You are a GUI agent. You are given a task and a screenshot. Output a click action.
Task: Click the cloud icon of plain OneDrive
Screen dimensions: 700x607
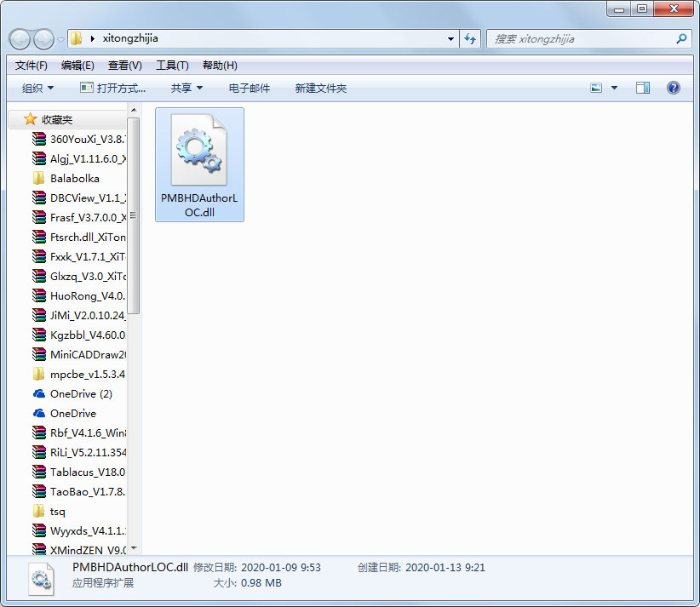pos(39,413)
